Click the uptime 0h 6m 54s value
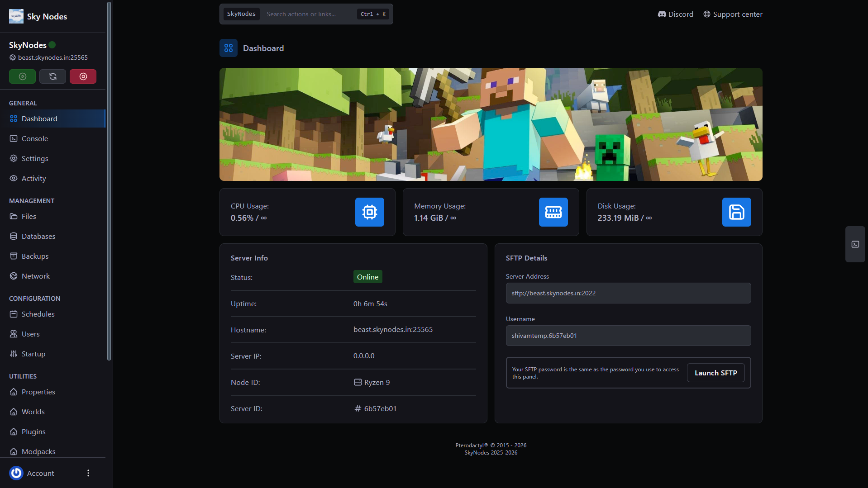The image size is (868, 488). click(x=370, y=303)
